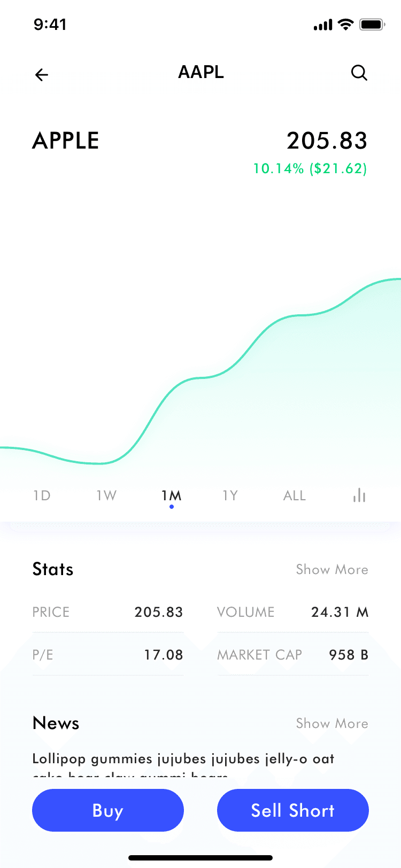401x868 pixels.
Task: Tap the Market Cap stat row
Action: (293, 655)
